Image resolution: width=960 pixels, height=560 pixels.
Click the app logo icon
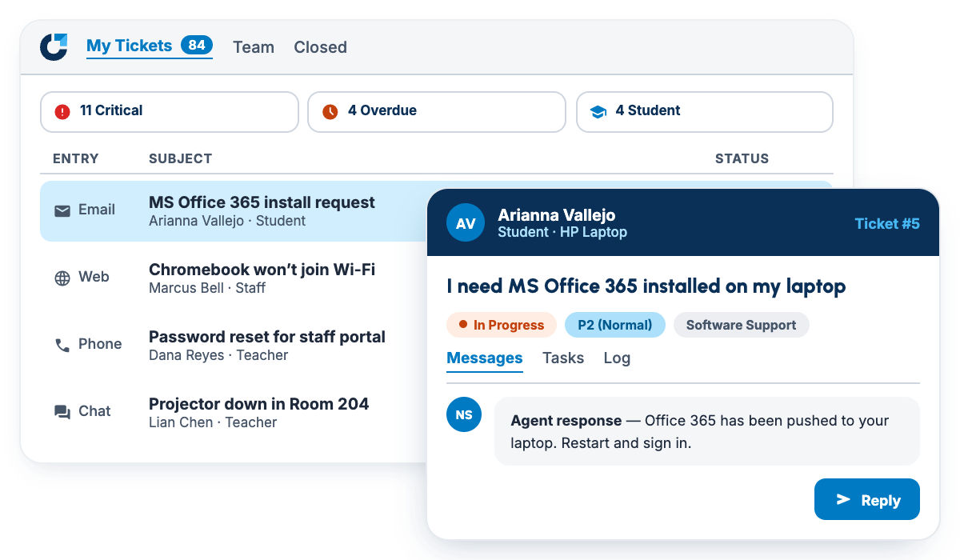pos(54,46)
